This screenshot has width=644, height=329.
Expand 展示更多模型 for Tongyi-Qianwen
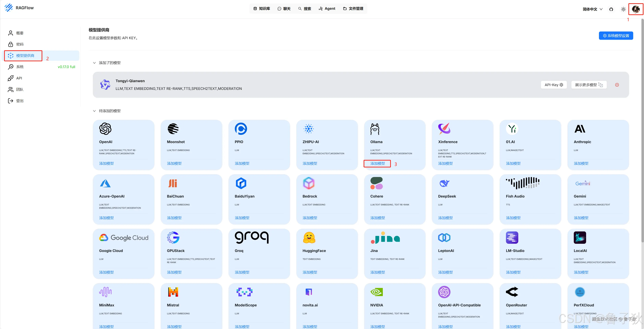coord(589,85)
